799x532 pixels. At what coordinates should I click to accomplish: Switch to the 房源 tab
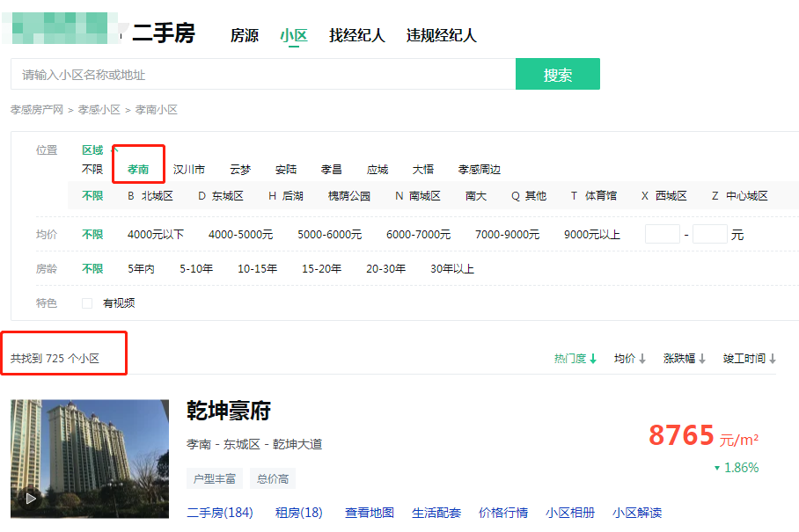[x=244, y=36]
